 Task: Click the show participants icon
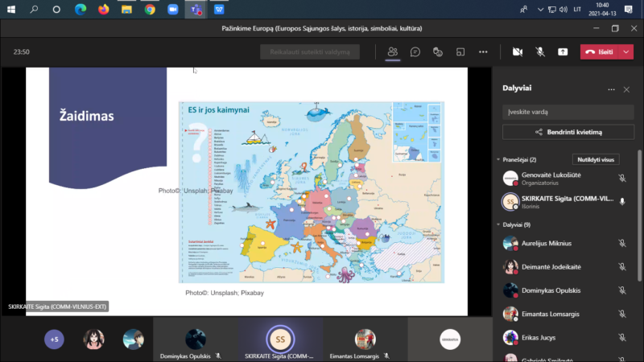click(x=392, y=51)
